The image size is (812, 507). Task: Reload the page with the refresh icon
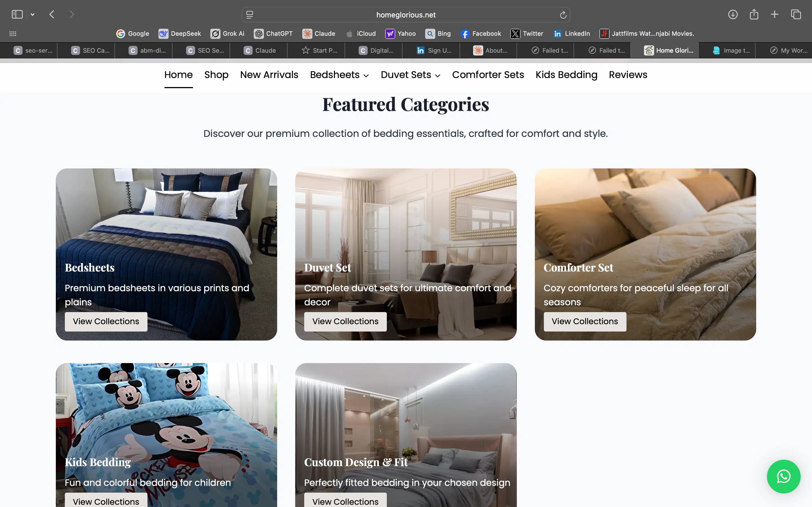point(563,15)
